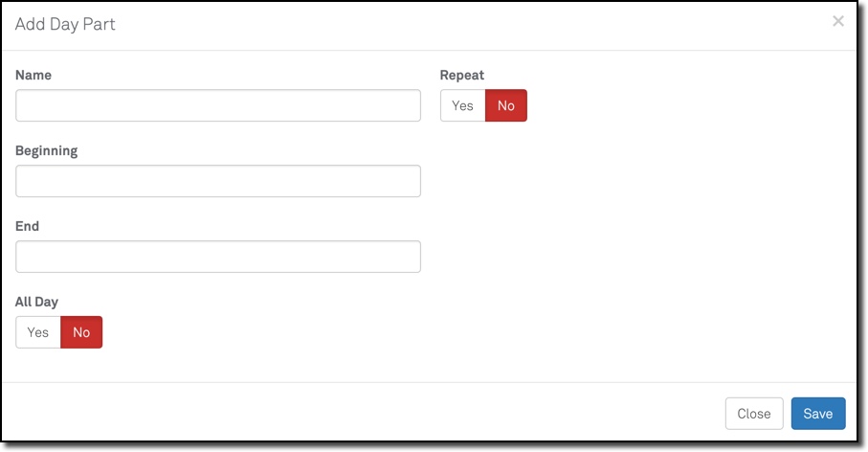
Task: Click the All Day label text
Action: 37,302
